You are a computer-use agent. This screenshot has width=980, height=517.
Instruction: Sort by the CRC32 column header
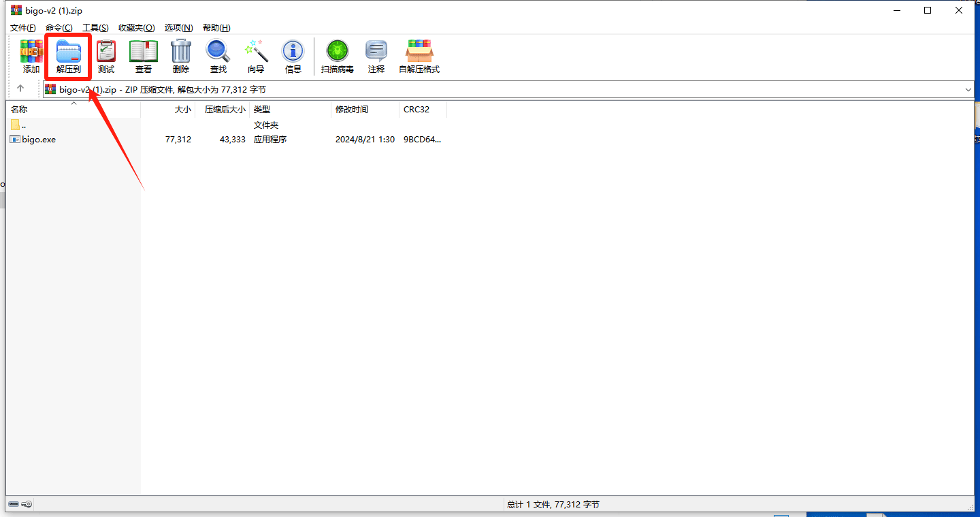click(423, 109)
